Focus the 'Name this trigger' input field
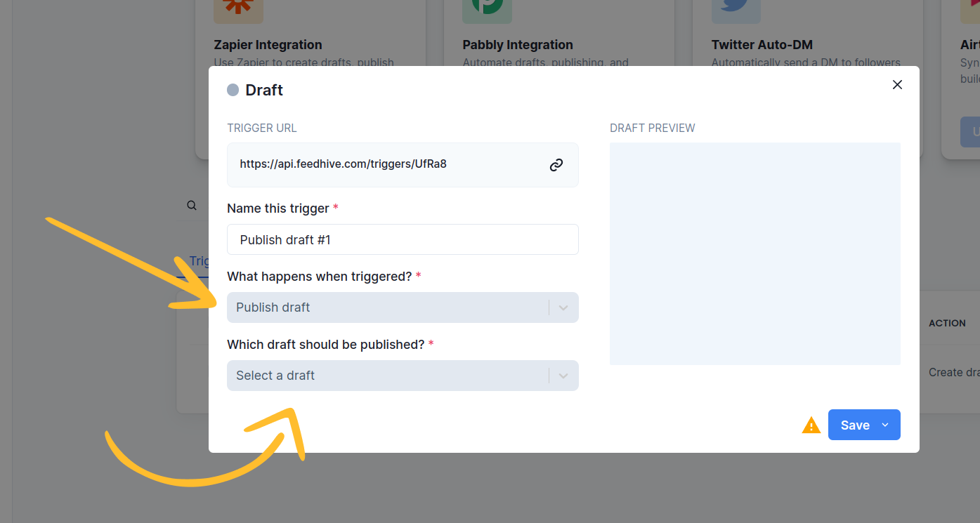This screenshot has height=523, width=980. (403, 239)
